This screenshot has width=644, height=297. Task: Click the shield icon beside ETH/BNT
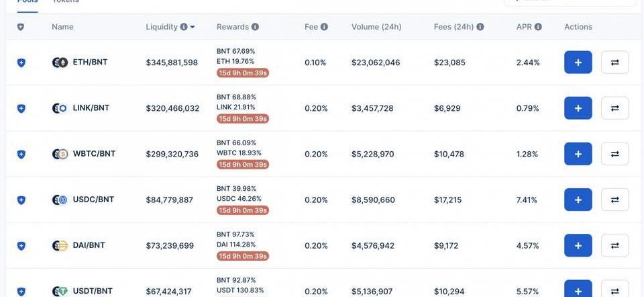click(x=21, y=62)
